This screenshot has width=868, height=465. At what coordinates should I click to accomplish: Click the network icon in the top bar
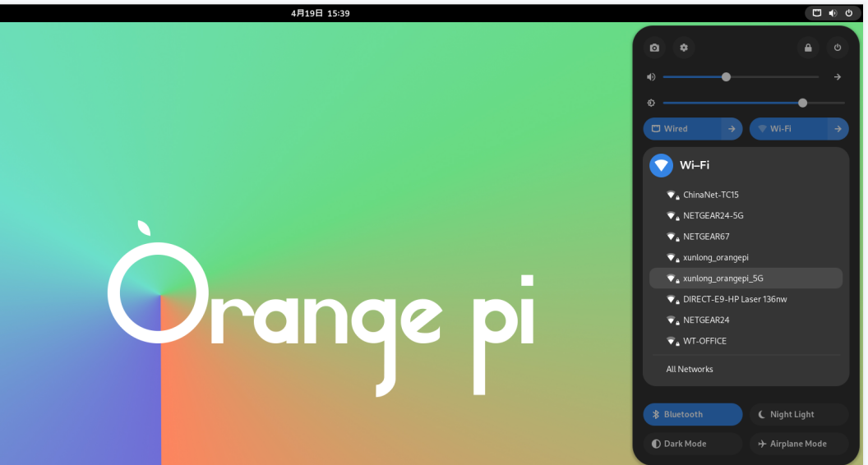(816, 13)
